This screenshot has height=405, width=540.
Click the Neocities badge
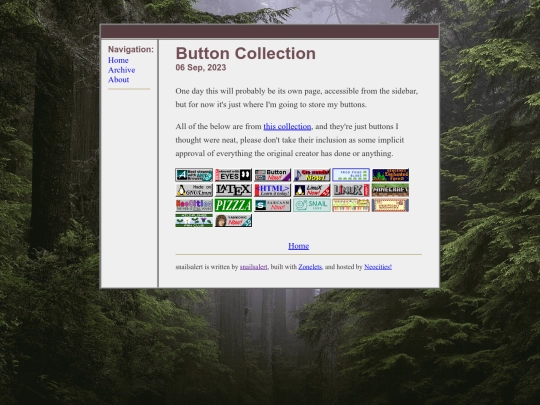(x=194, y=205)
